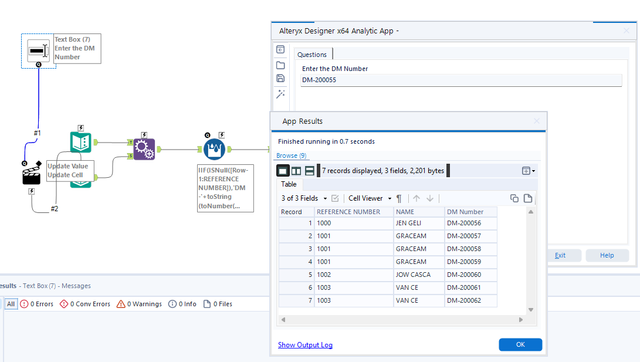Toggle the paragraph whitespace symbol icon
Screen dimensions: 640x362
click(399, 198)
